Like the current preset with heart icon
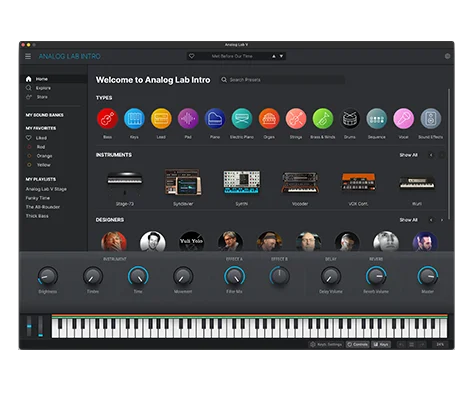The image size is (473, 400). [192, 56]
